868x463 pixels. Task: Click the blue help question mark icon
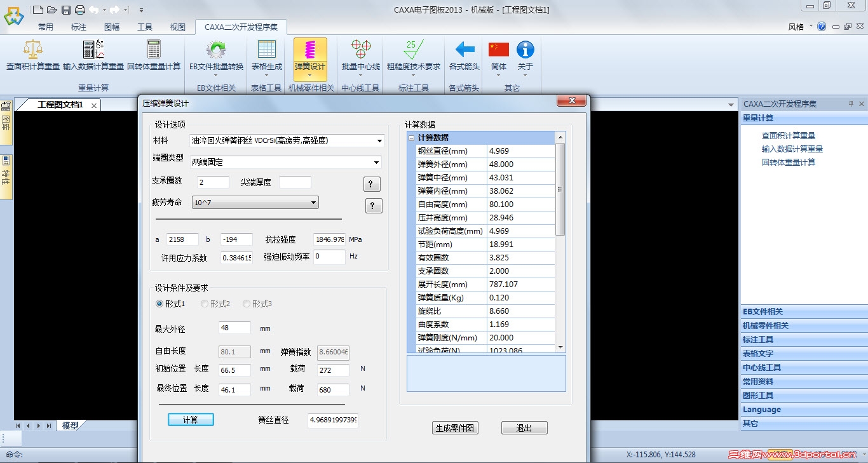pyautogui.click(x=822, y=27)
